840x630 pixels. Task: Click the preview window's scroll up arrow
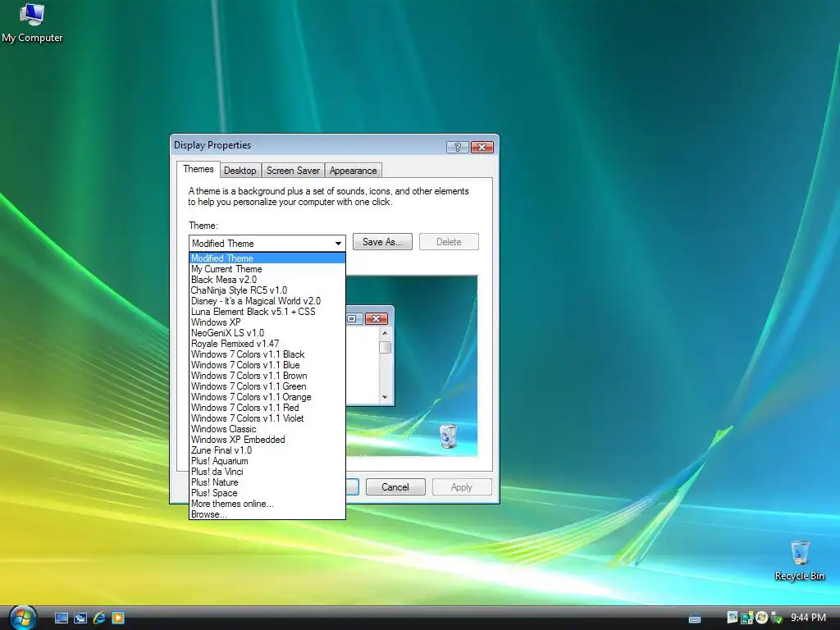point(385,333)
